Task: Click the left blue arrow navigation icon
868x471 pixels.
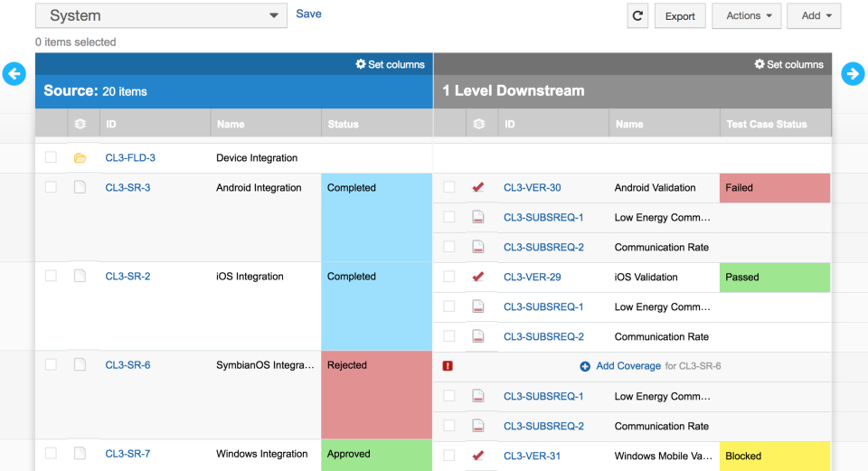Action: (14, 74)
